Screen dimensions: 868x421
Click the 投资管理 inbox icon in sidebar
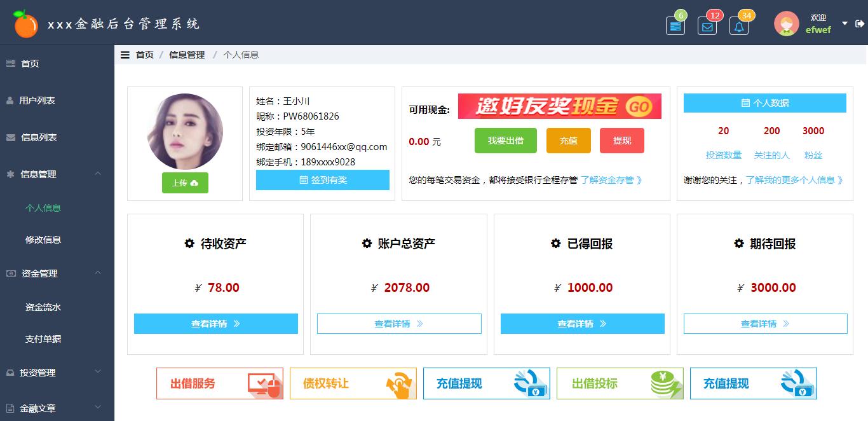[10, 373]
